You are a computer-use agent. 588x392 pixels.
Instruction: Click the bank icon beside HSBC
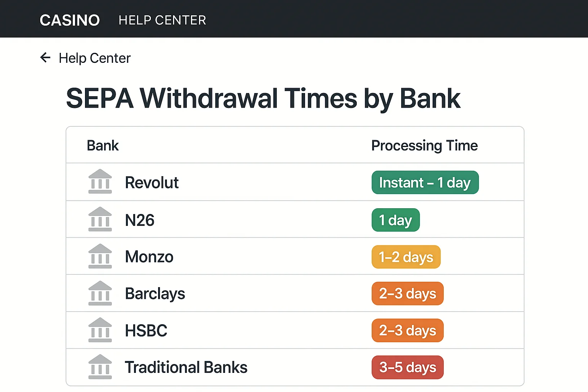[x=100, y=330]
